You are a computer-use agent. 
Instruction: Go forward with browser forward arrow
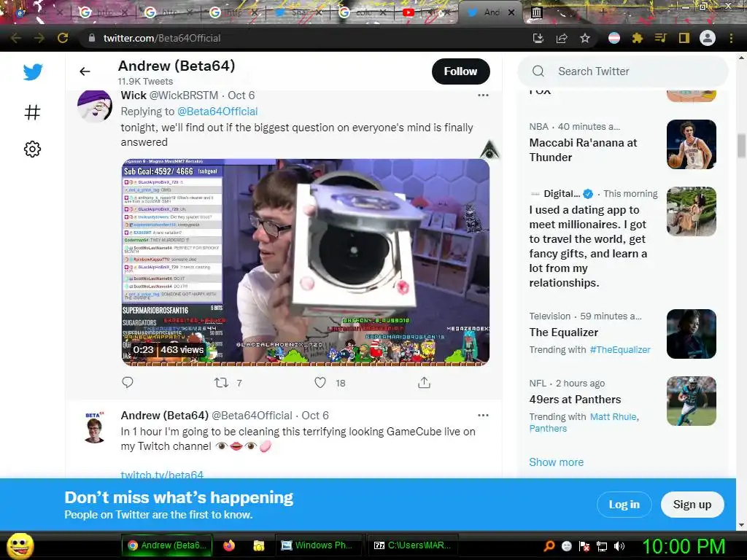click(39, 38)
